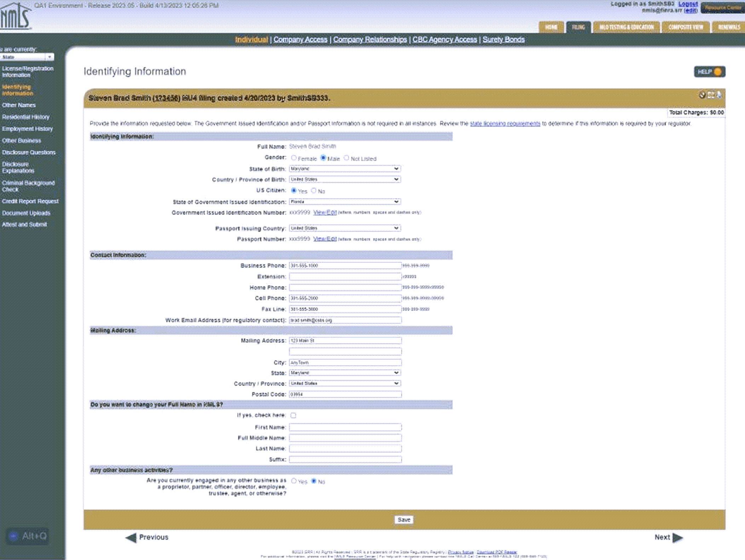This screenshot has height=560, width=745.
Task: Click the download filing icon
Action: (719, 95)
